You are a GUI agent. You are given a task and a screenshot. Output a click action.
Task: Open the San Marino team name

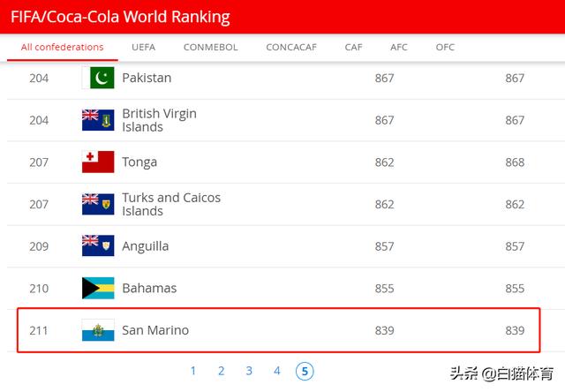(x=155, y=330)
